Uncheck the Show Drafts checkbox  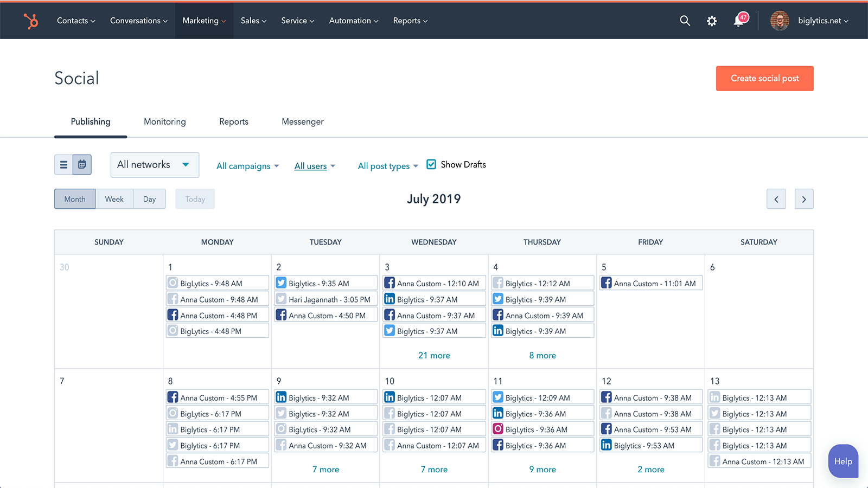click(431, 164)
